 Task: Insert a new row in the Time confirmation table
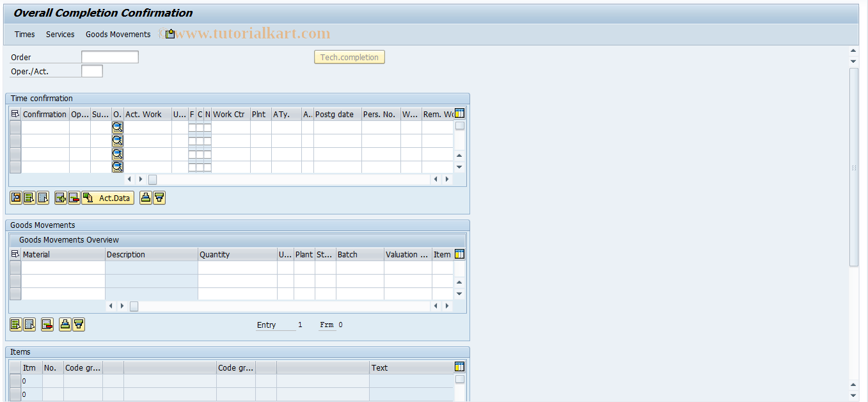(x=61, y=198)
